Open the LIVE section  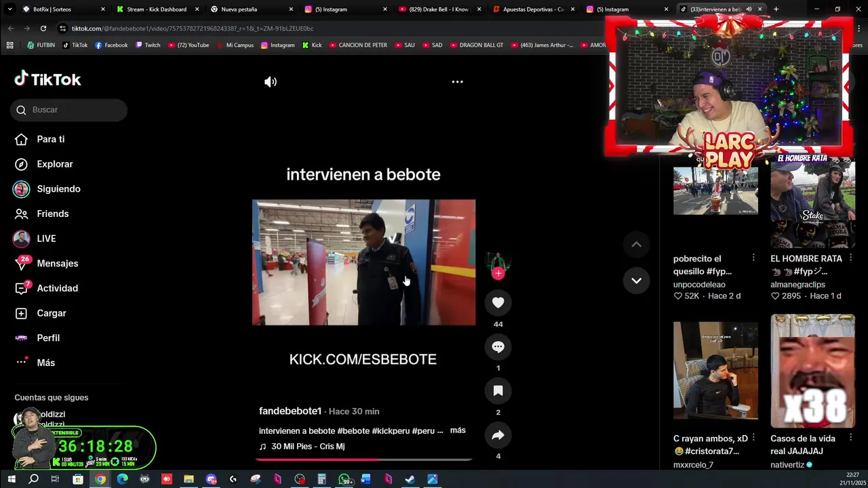pyautogui.click(x=35, y=239)
